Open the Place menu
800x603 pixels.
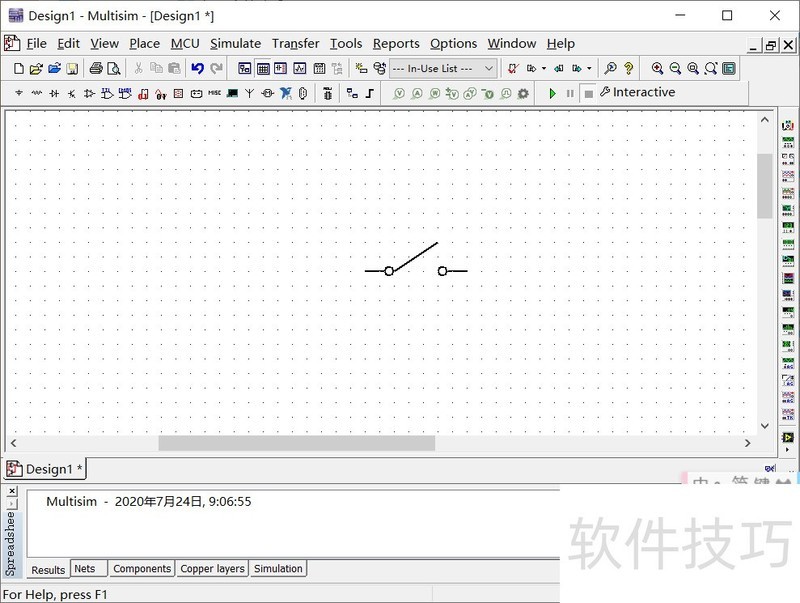[x=144, y=43]
